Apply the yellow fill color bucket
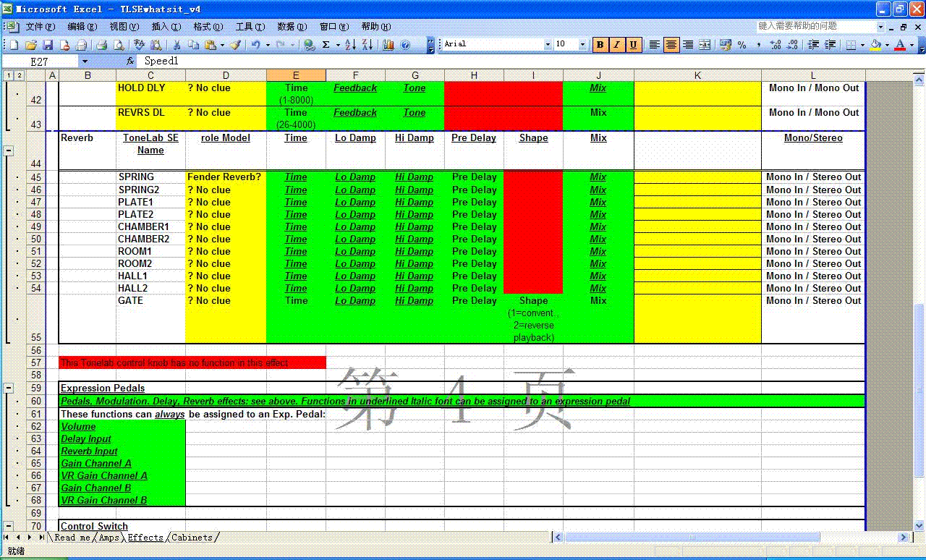This screenshot has width=926, height=560. point(876,45)
